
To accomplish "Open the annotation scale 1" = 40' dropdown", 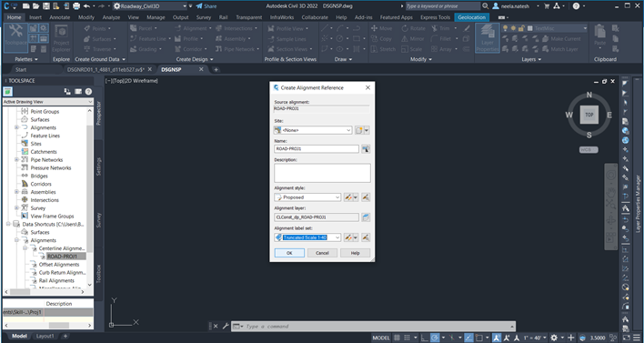I will coord(535,338).
